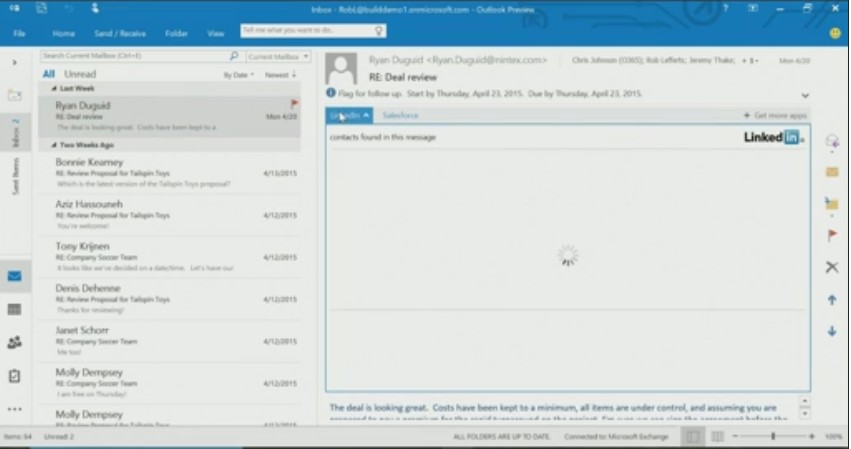
Task: Click the folder icon in collapsed folder pane
Action: (15, 96)
